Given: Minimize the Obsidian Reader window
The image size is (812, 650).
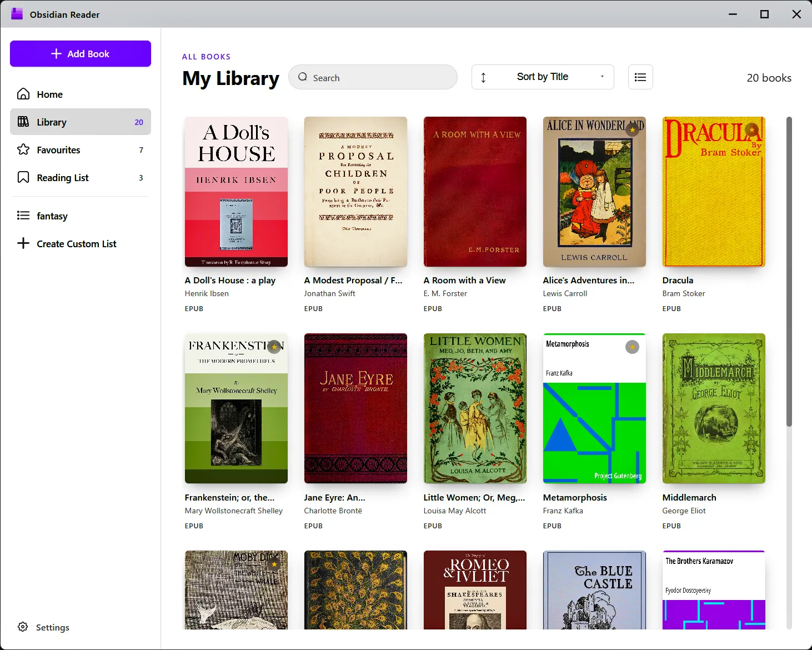Looking at the screenshot, I should point(733,14).
